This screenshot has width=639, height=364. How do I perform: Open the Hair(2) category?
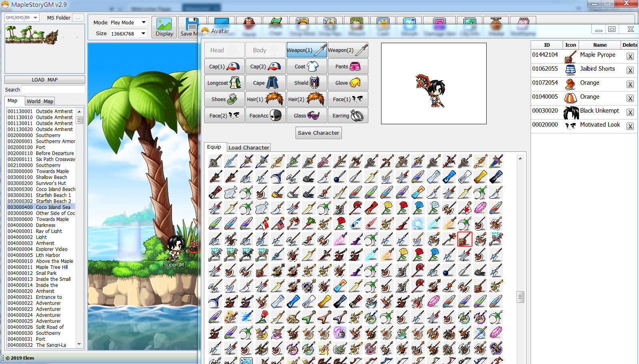[x=307, y=99]
